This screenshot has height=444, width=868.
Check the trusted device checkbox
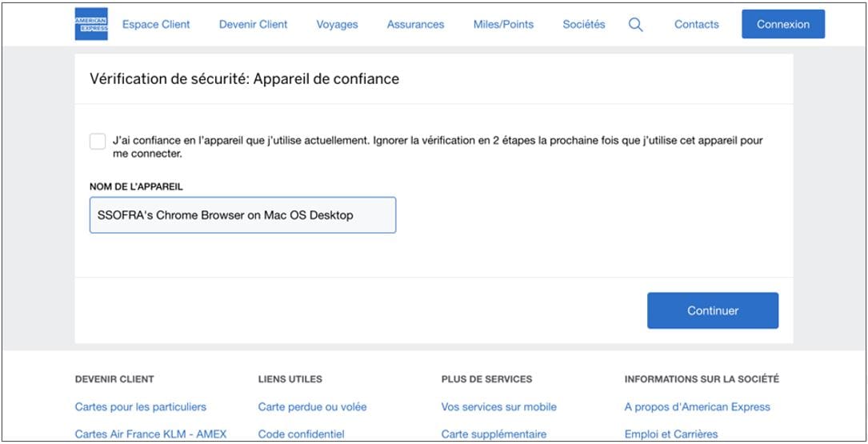tap(98, 142)
